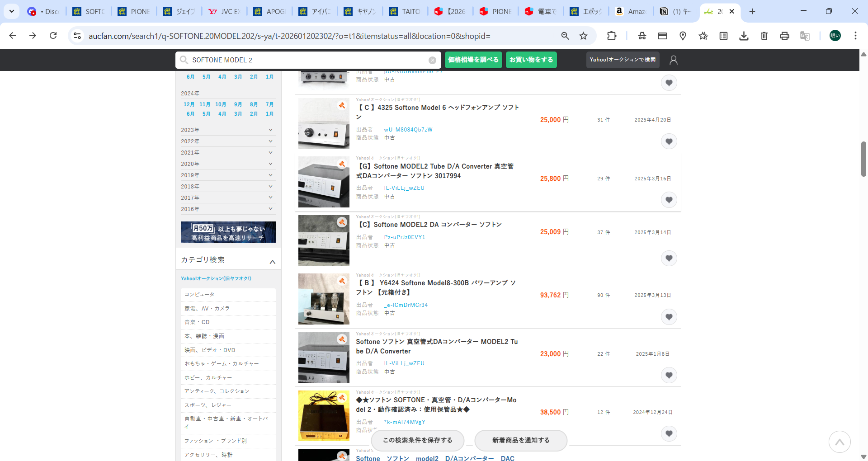Click the お買い物をする button
The image size is (868, 461).
531,60
